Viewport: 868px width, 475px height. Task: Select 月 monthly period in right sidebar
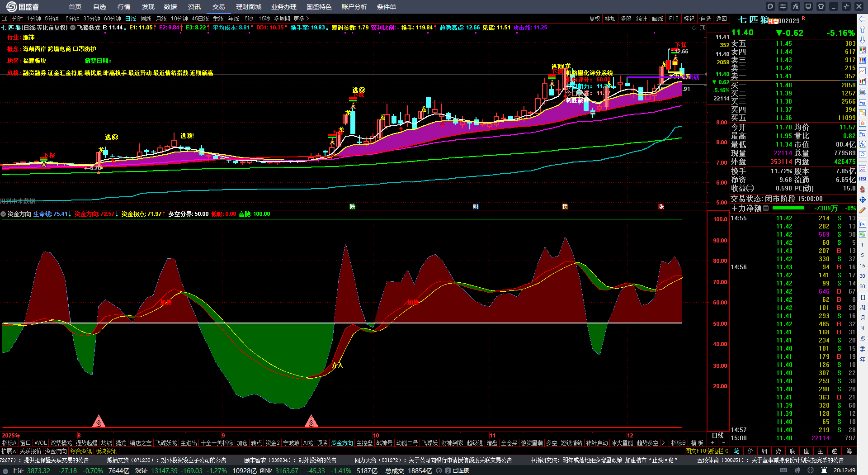coord(863,318)
